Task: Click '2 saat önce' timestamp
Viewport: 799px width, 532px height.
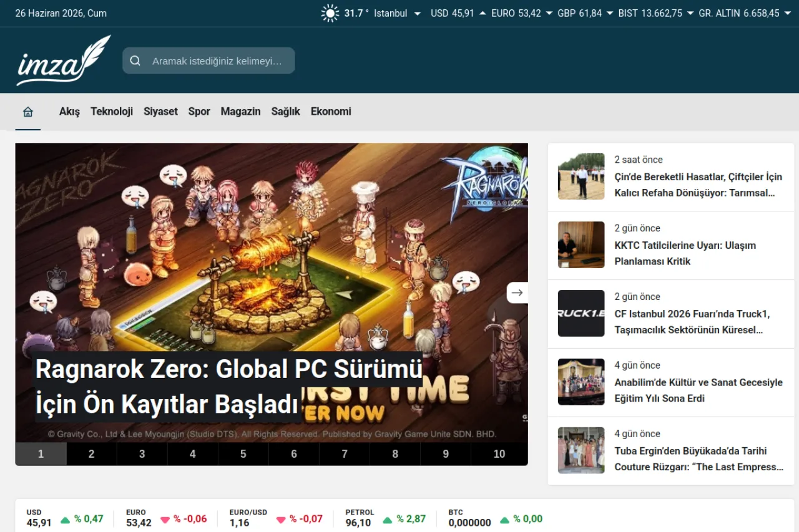Action: (x=639, y=160)
